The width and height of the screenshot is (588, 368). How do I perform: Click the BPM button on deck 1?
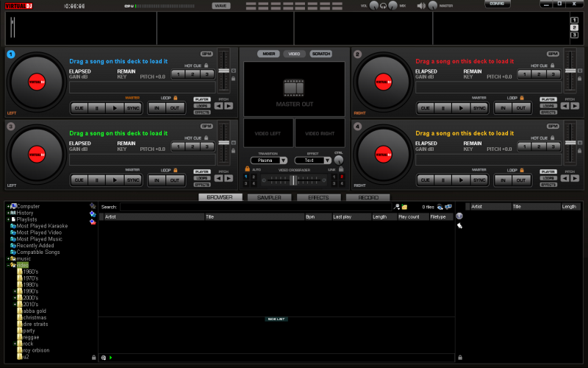[x=207, y=54]
